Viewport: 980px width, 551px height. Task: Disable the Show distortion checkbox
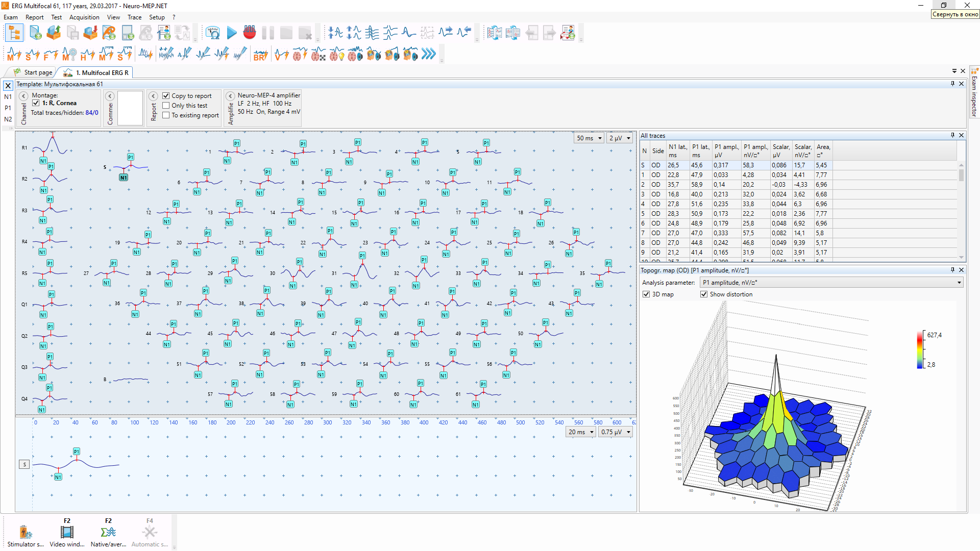pyautogui.click(x=704, y=294)
